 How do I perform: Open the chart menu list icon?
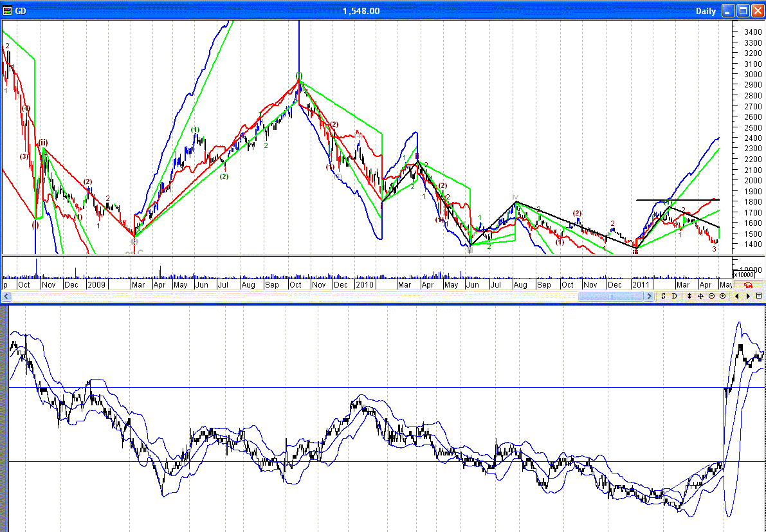click(x=759, y=296)
